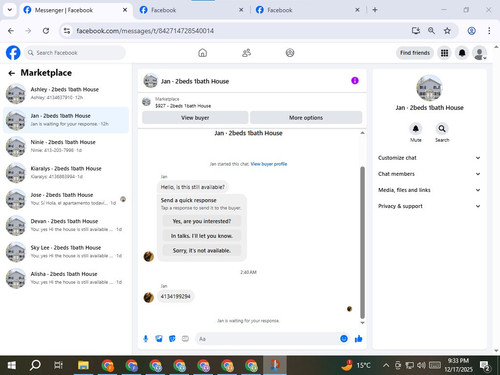The width and height of the screenshot is (500, 375).
Task: Open the Groups icon in top navigation
Action: point(290,53)
